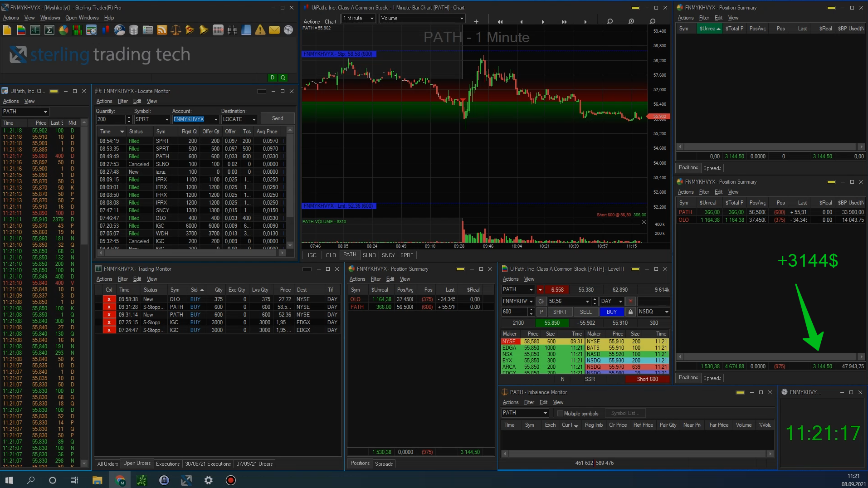Click the warning triangle alert icon
Image resolution: width=868 pixels, height=488 pixels.
tap(260, 30)
